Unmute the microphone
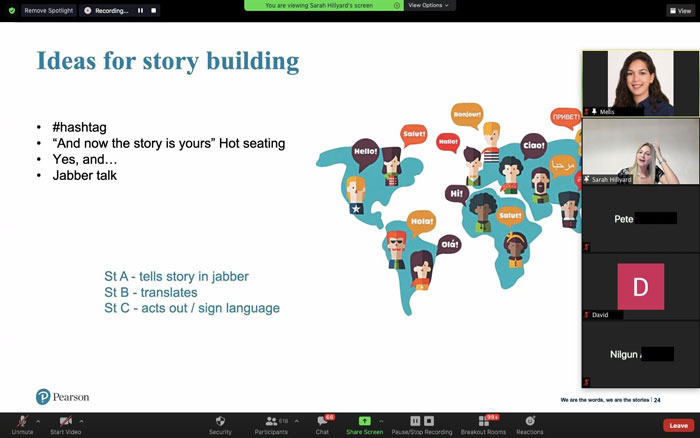Screen dimensions: 700x438 20,422
